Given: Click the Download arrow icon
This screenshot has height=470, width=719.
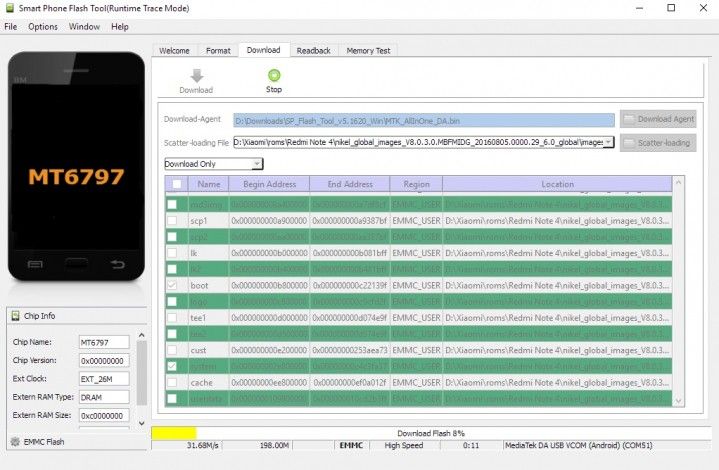Looking at the screenshot, I should click(197, 76).
